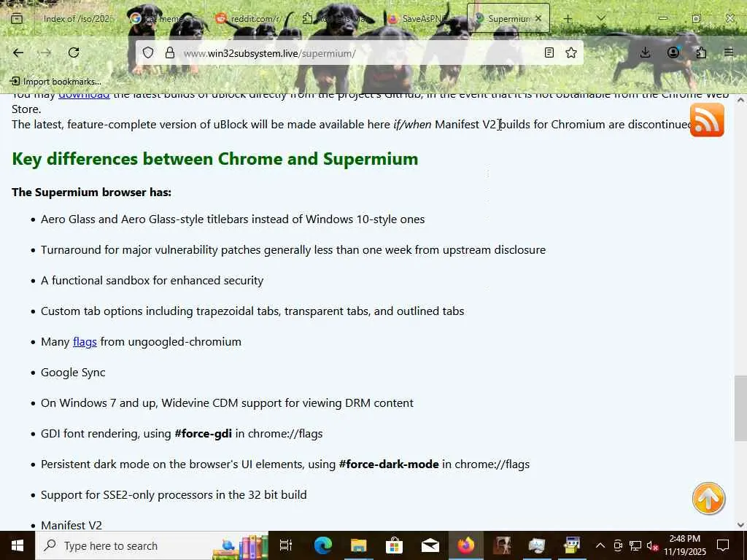
Task: Open the Mail app from the taskbar
Action: [430, 545]
